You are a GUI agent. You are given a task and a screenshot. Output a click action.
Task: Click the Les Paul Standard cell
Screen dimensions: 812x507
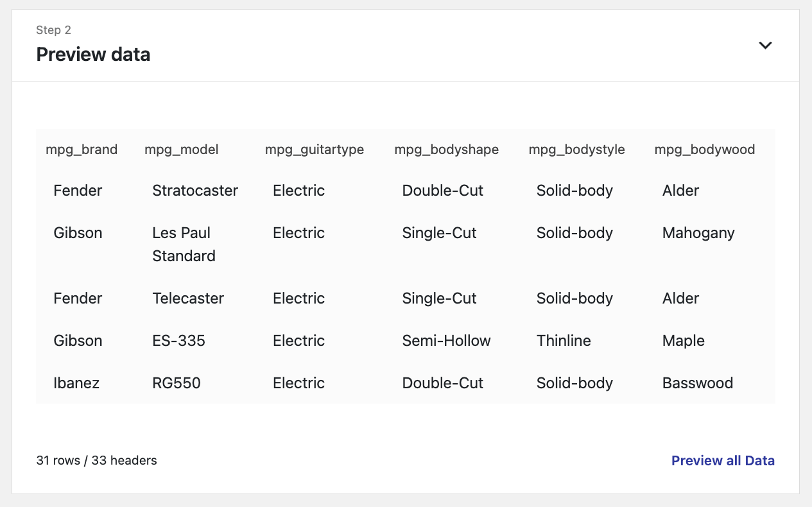(184, 245)
